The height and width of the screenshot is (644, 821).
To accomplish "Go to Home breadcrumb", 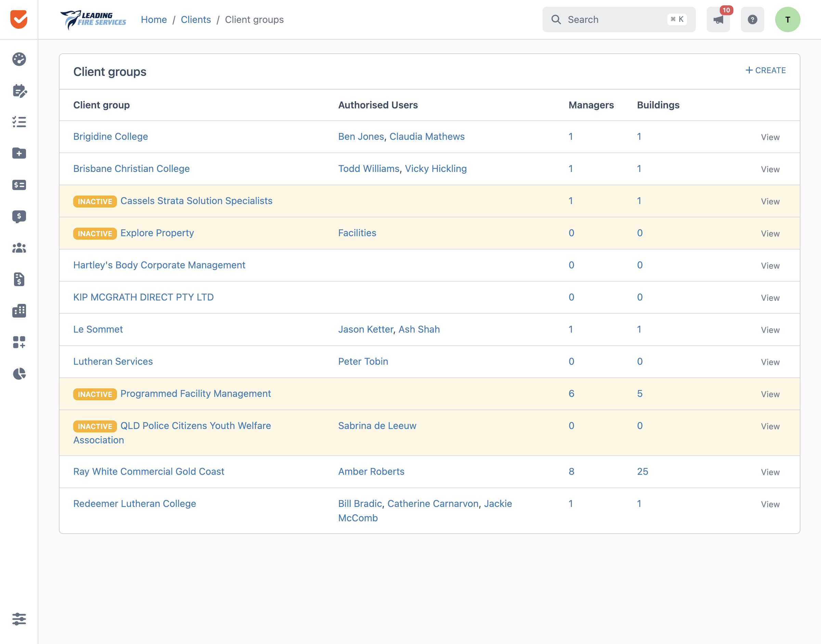I will pyautogui.click(x=154, y=19).
